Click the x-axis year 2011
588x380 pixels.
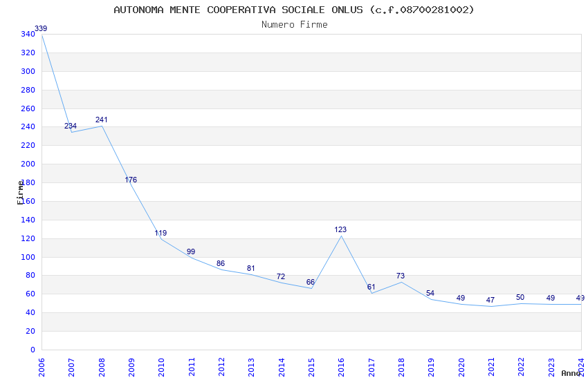click(192, 368)
